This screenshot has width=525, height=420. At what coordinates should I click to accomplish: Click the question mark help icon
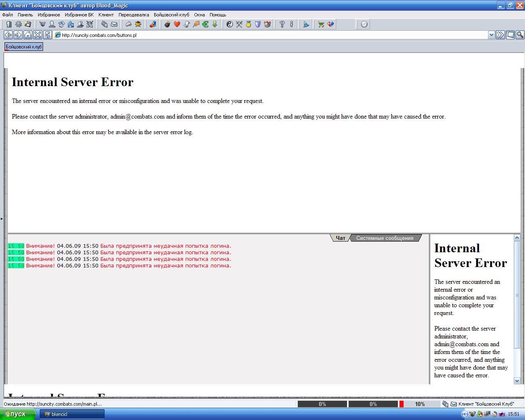[x=282, y=24]
